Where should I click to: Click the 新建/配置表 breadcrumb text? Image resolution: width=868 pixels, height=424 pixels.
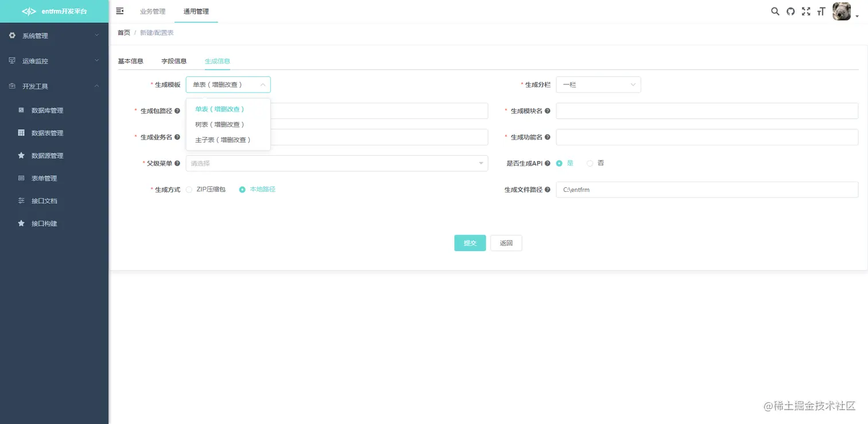(157, 33)
